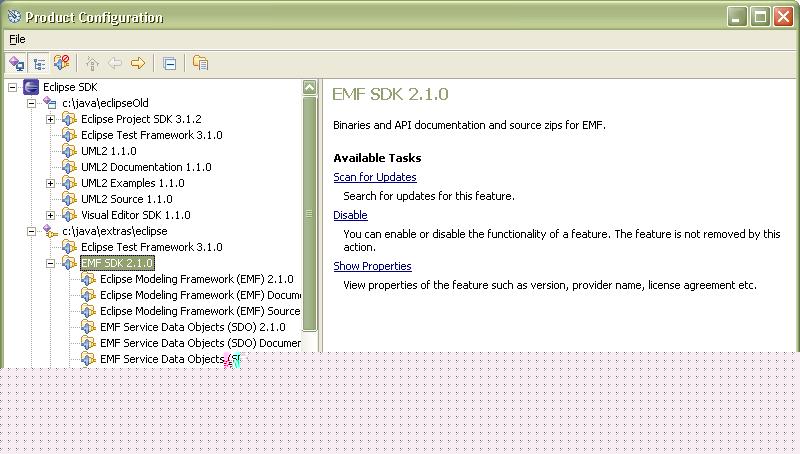Image resolution: width=800 pixels, height=454 pixels.
Task: Click the Forward arrow icon
Action: 138,63
